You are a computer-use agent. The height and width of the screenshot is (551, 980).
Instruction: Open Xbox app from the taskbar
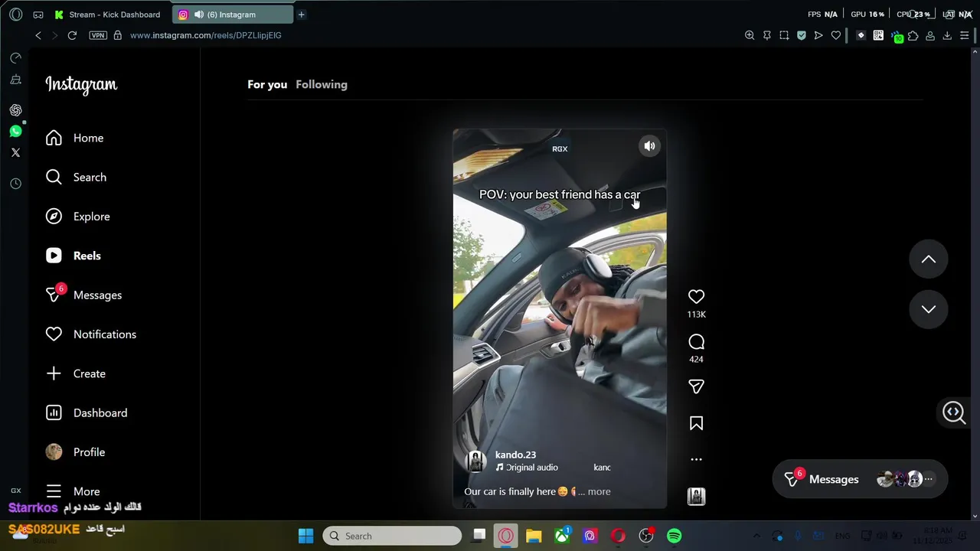point(562,536)
